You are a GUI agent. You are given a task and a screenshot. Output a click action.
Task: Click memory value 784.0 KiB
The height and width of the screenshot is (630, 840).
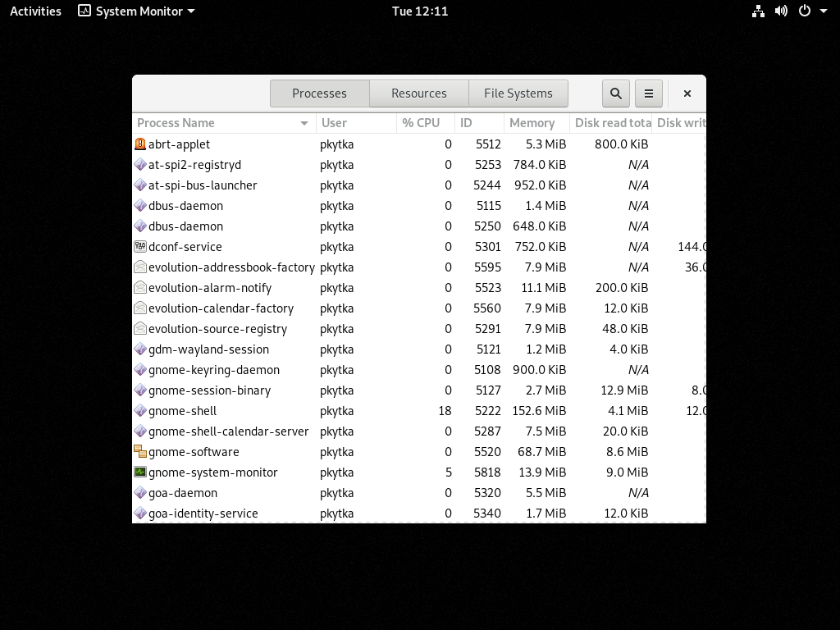540,164
